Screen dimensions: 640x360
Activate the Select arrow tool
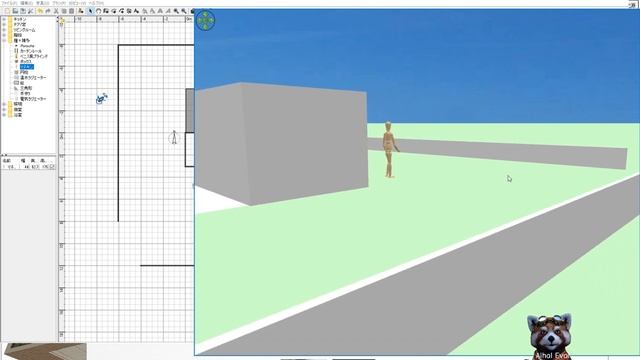90,11
